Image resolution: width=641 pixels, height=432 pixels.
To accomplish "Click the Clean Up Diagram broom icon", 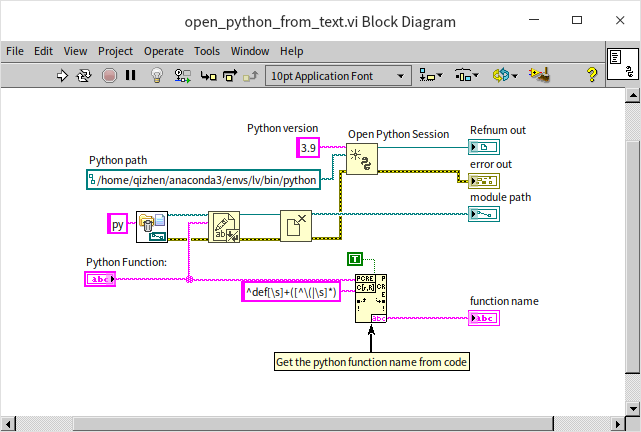I will click(x=540, y=75).
